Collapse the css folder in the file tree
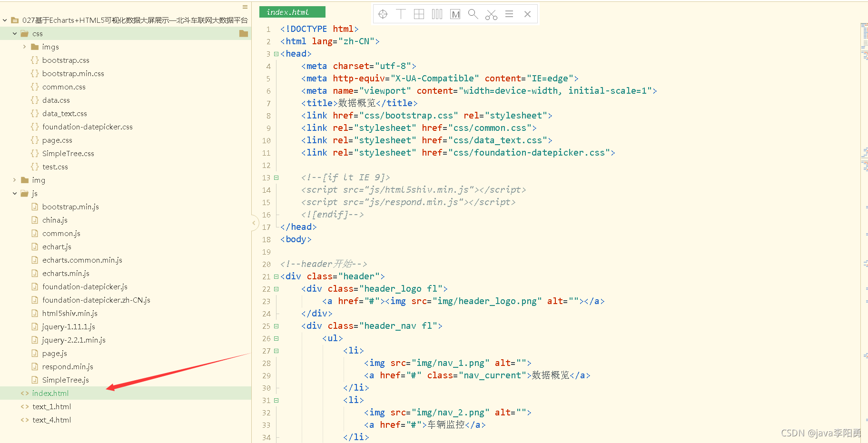Viewport: 868px width, 443px height. 14,33
